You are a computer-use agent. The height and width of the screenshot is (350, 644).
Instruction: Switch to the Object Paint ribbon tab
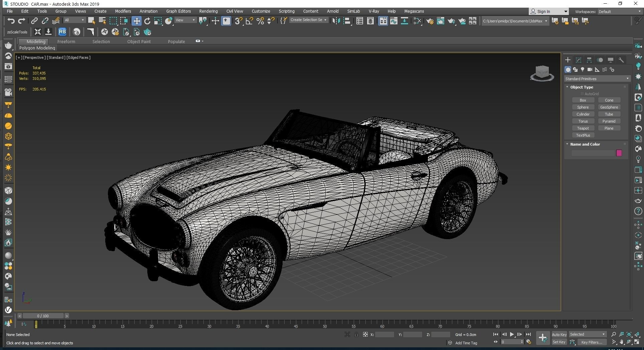[139, 41]
